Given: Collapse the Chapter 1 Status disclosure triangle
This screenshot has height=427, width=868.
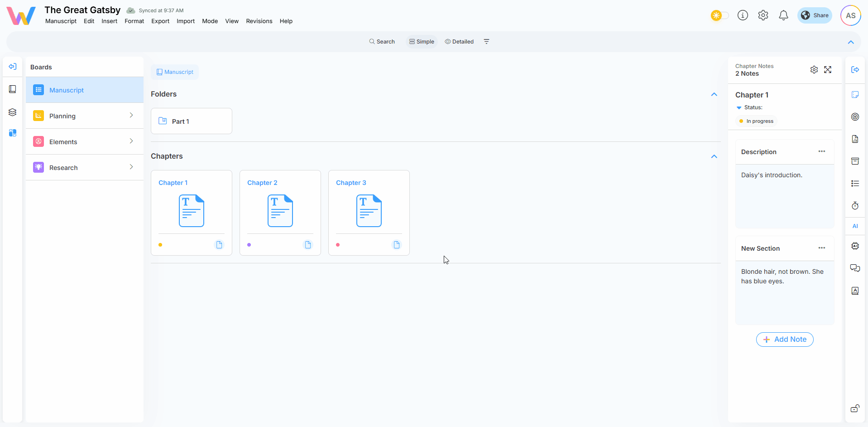Looking at the screenshot, I should point(739,108).
